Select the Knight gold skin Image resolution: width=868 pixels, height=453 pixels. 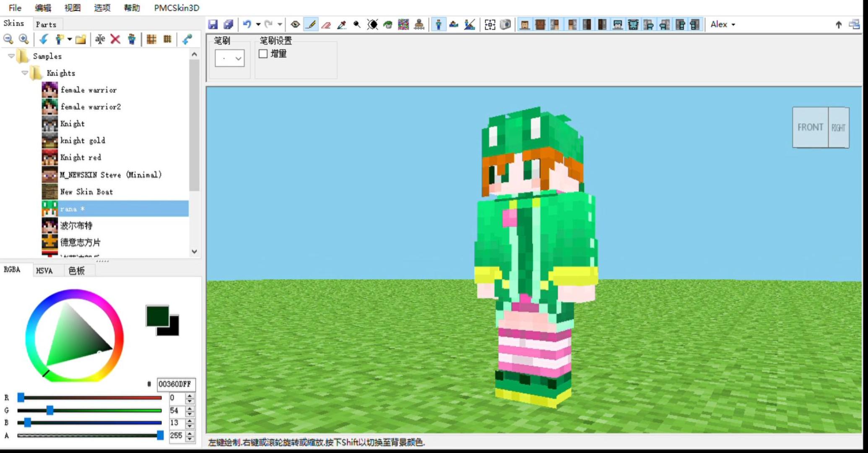click(x=83, y=141)
